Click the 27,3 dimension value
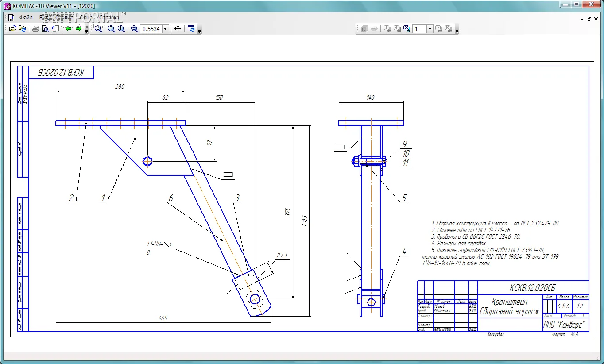Screen dimensions: 604x364 (x=282, y=256)
